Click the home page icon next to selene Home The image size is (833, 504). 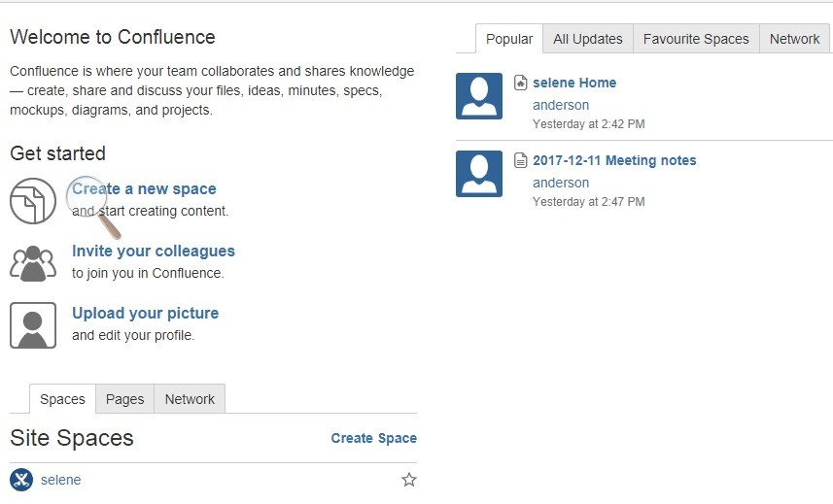click(x=521, y=83)
